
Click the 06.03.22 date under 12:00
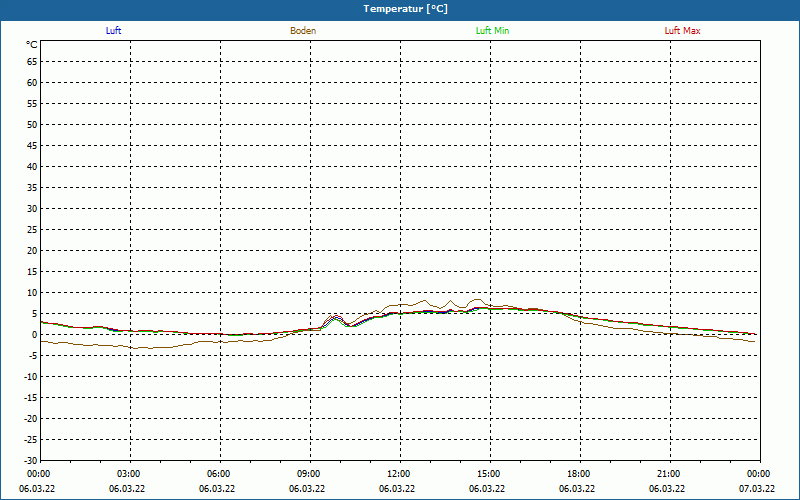coord(397,489)
